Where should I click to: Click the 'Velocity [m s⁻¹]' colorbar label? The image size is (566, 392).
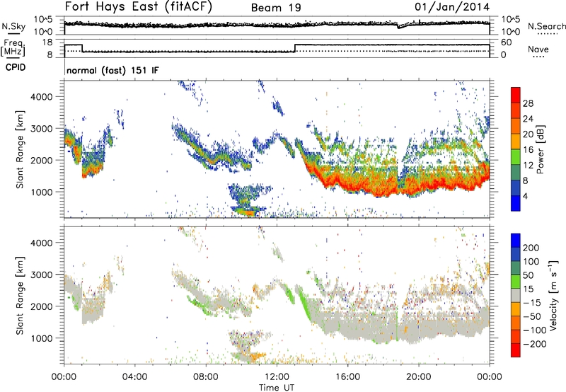point(553,295)
